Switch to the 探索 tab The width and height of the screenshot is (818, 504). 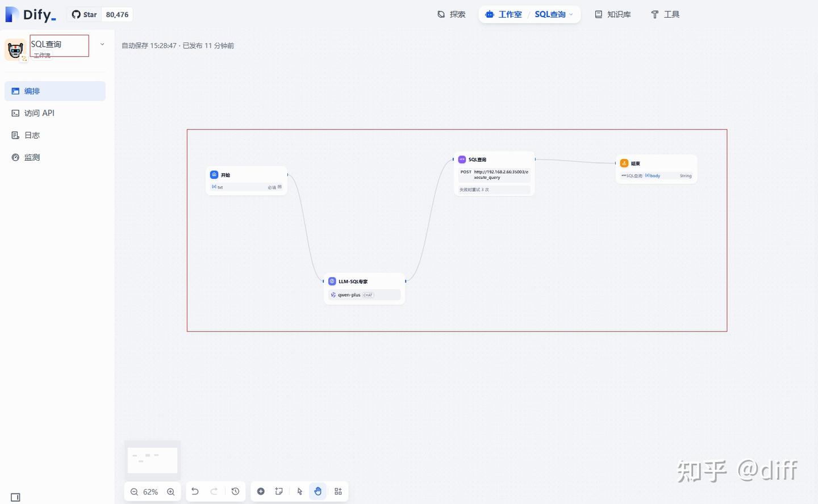[452, 14]
